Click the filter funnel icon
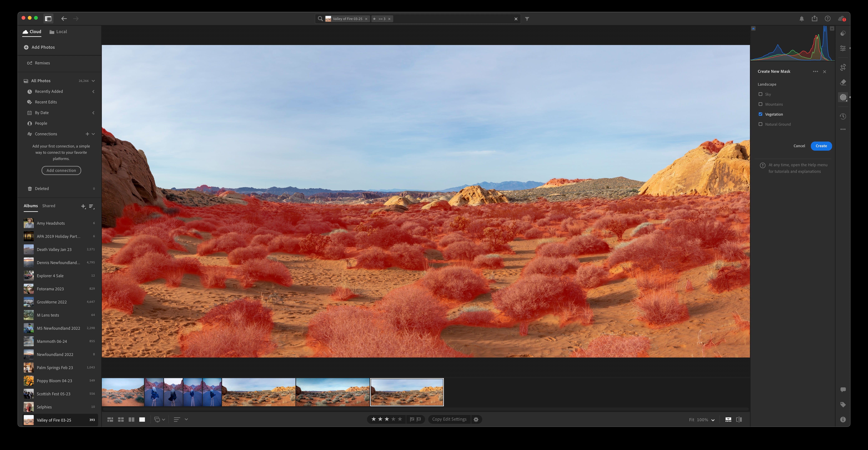This screenshot has height=450, width=868. click(527, 19)
